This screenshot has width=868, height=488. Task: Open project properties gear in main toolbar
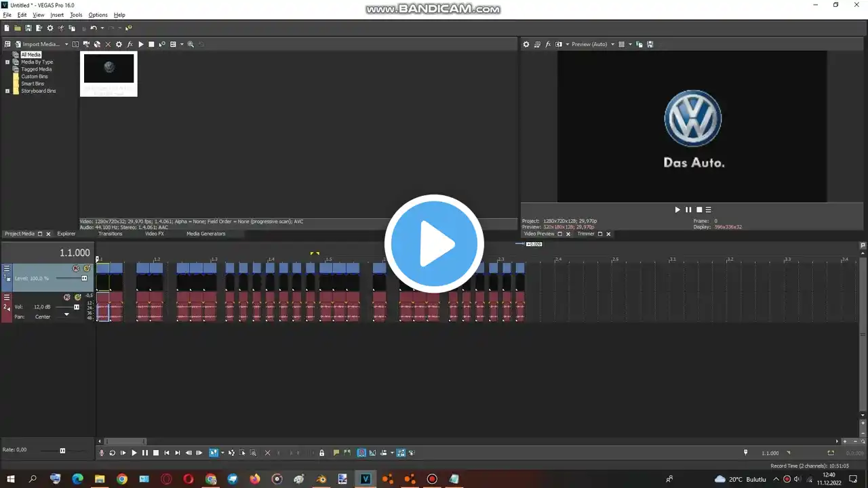click(x=50, y=28)
